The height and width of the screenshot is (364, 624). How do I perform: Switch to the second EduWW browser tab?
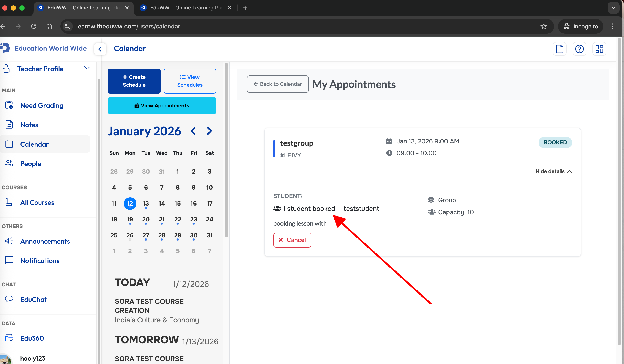pos(186,8)
